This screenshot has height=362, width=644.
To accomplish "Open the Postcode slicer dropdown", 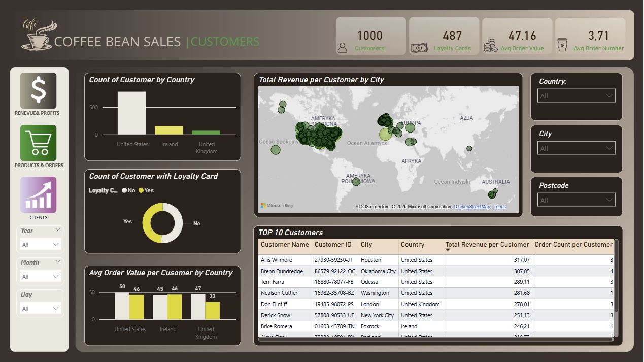I will pyautogui.click(x=576, y=200).
